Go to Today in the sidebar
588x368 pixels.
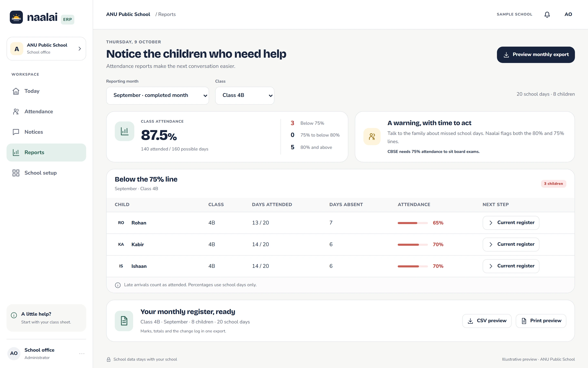(46, 91)
